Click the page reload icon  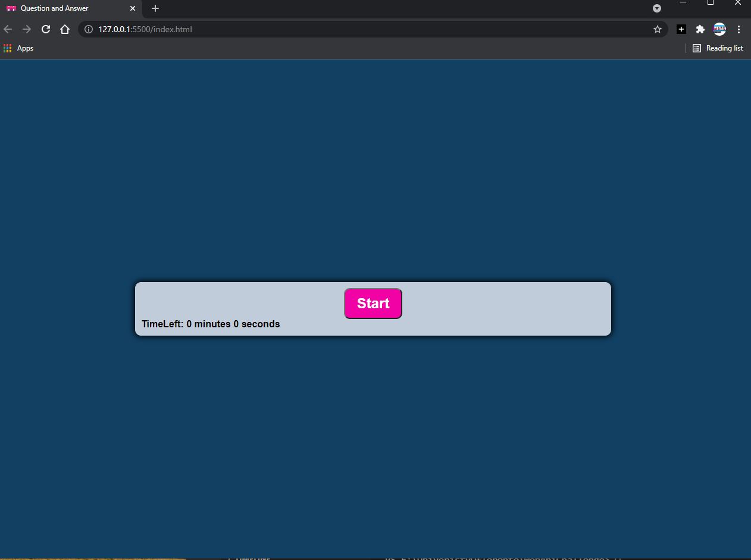point(45,29)
